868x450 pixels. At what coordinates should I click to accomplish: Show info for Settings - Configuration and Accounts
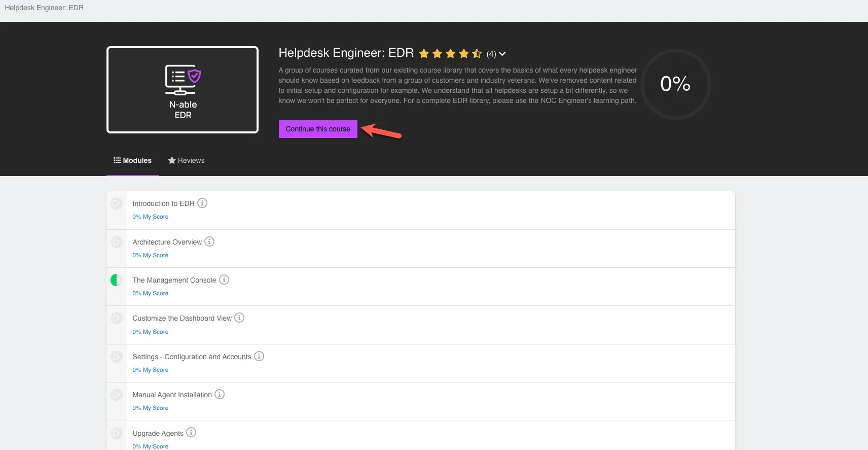click(259, 356)
